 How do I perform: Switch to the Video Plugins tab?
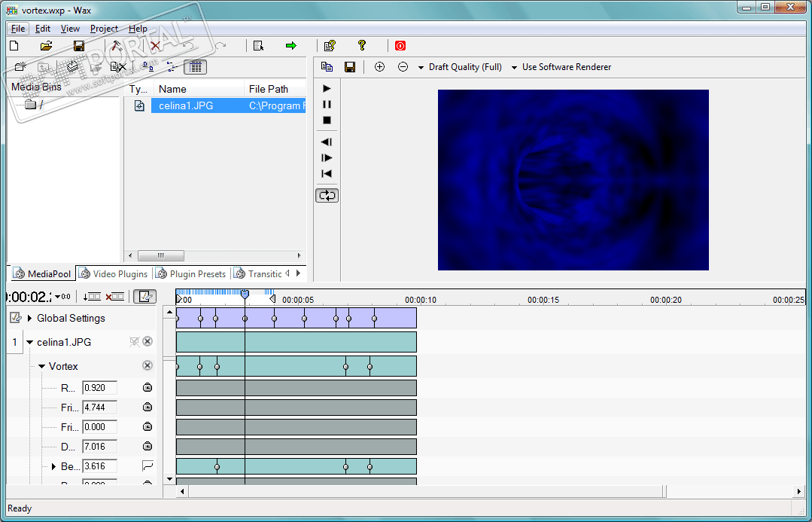pos(114,273)
